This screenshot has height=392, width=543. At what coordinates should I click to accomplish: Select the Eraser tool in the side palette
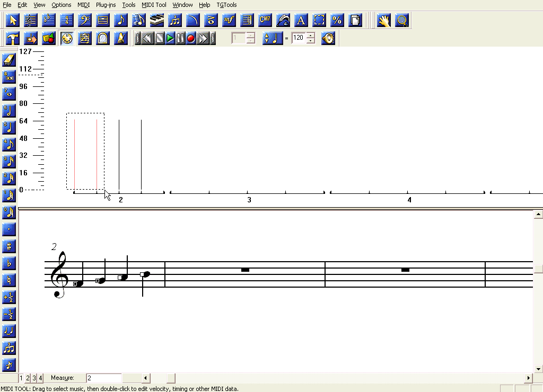click(x=9, y=59)
